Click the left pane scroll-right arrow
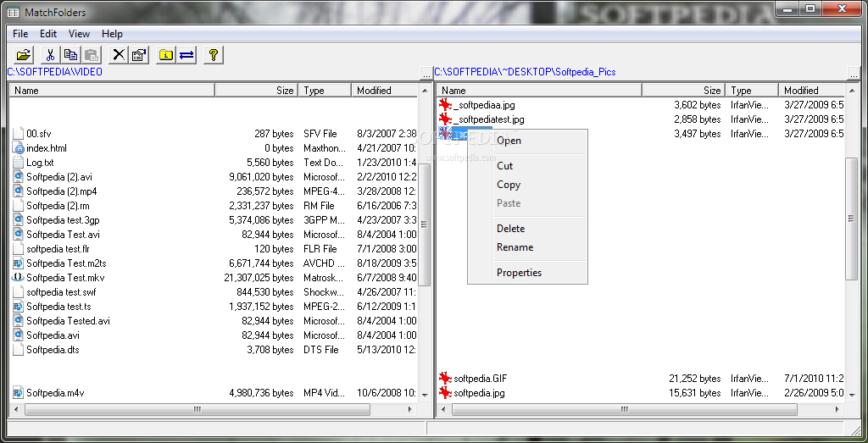 410,409
